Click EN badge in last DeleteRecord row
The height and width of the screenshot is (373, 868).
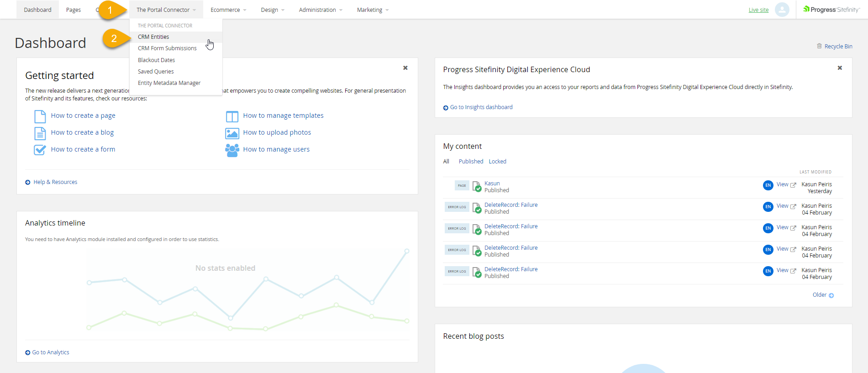(x=768, y=271)
